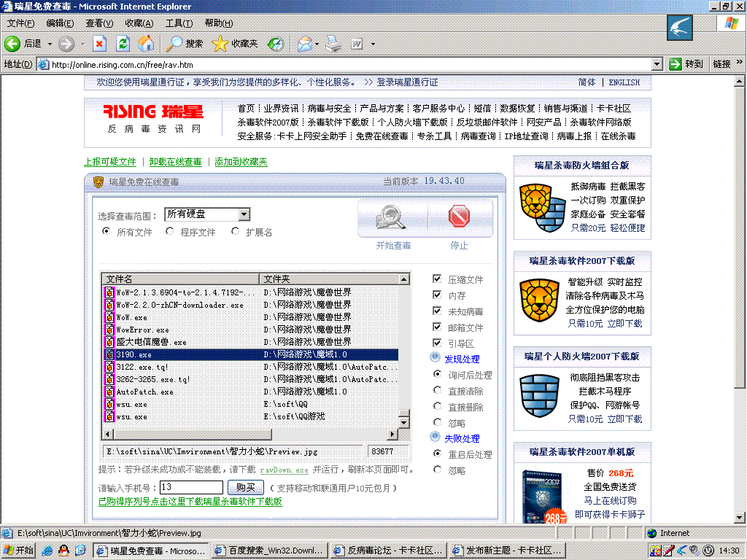Viewport: 747px width, 560px height.
Task: Click the phone number input field
Action: [191, 487]
